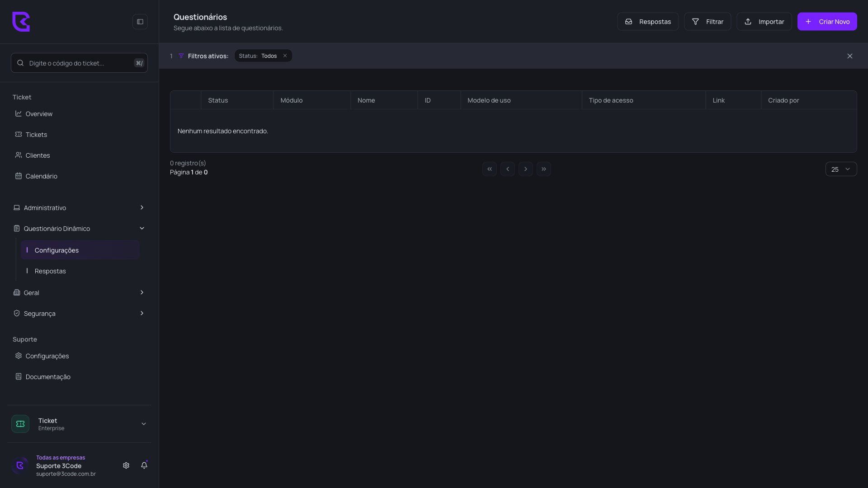Click the Clientes people icon

[19, 155]
